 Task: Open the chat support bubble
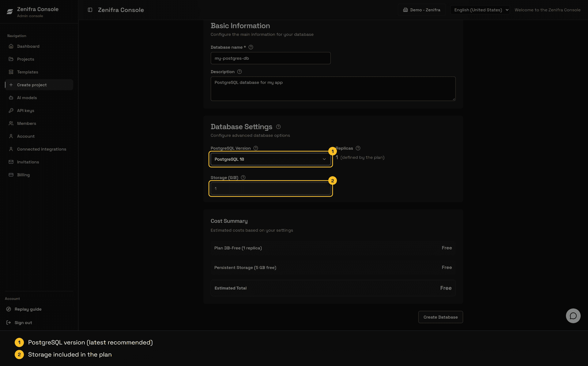pos(573,316)
